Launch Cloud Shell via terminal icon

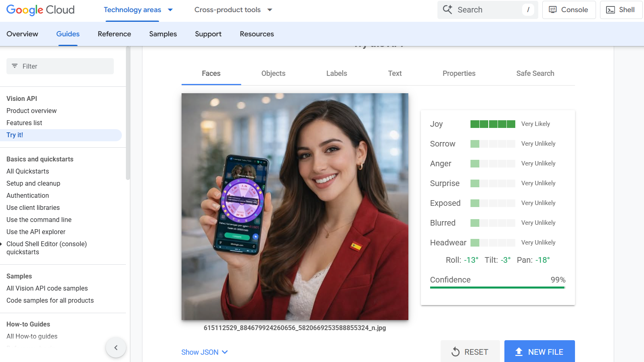(611, 10)
